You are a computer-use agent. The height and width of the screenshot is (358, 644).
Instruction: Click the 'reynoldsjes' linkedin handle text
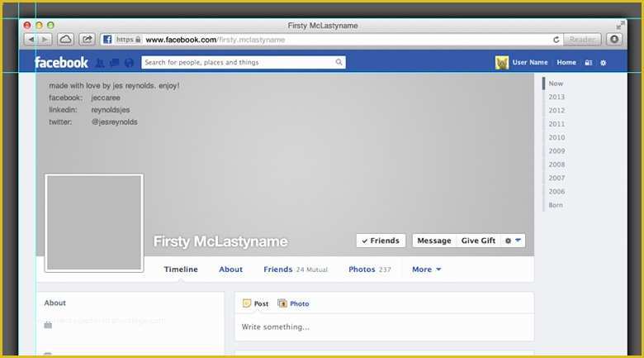point(111,110)
